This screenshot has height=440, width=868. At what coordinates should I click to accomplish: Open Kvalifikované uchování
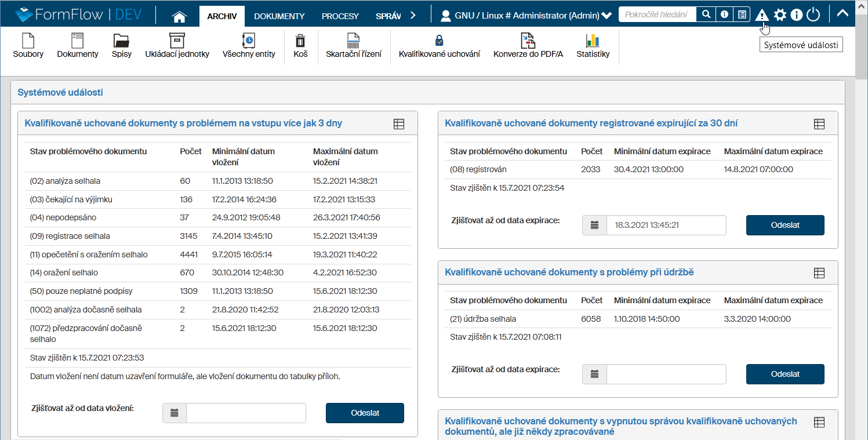click(x=439, y=46)
